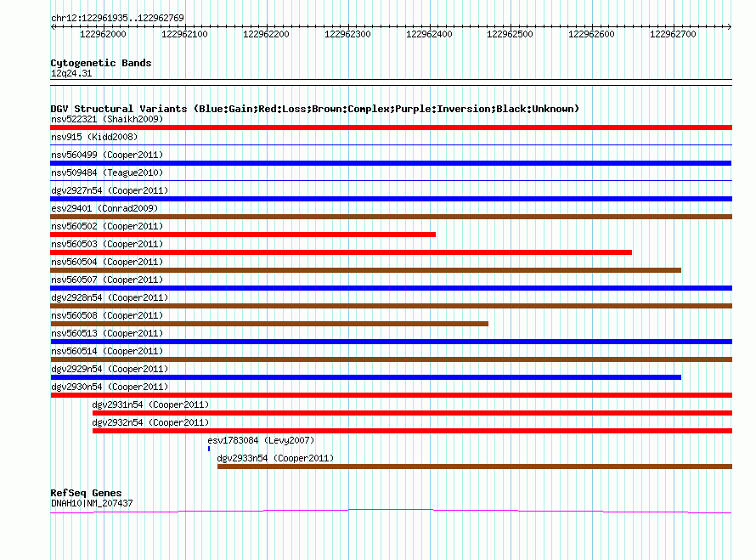Open nsv560508 (Cooper2011) label
The image size is (756, 560).
[107, 315]
